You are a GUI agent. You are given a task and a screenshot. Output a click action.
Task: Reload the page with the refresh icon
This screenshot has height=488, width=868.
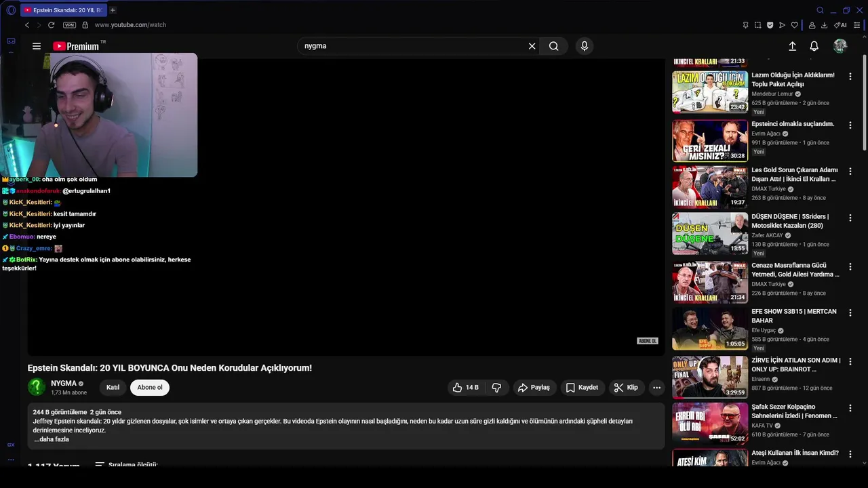click(51, 25)
